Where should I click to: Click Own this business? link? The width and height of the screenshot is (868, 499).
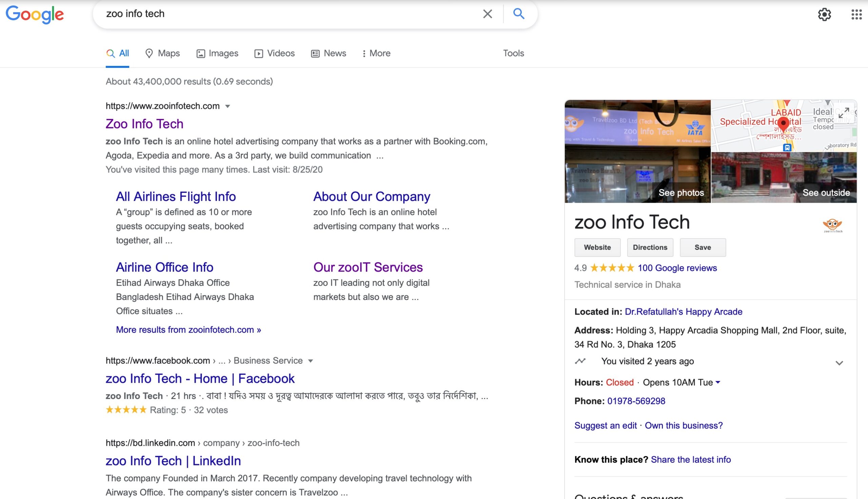[x=684, y=425]
